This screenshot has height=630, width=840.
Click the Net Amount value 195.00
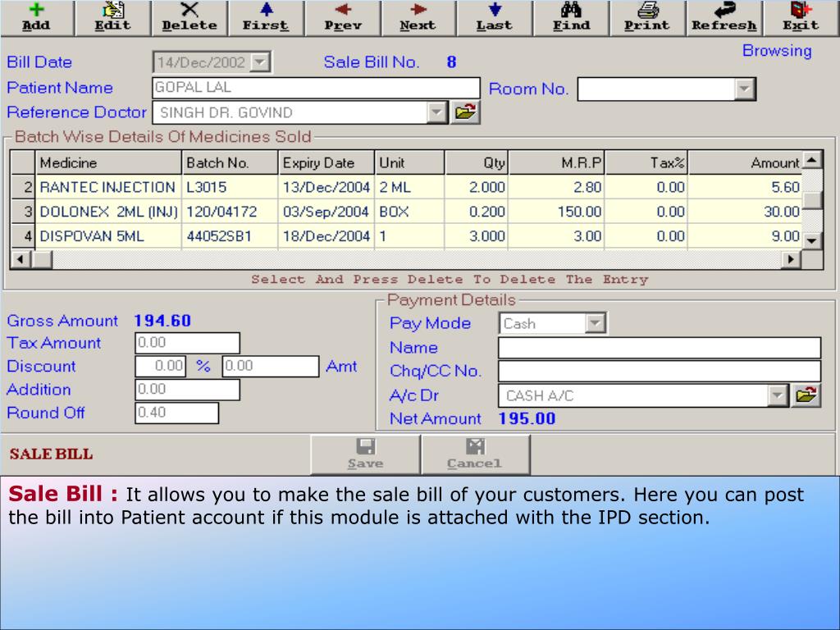(x=527, y=418)
